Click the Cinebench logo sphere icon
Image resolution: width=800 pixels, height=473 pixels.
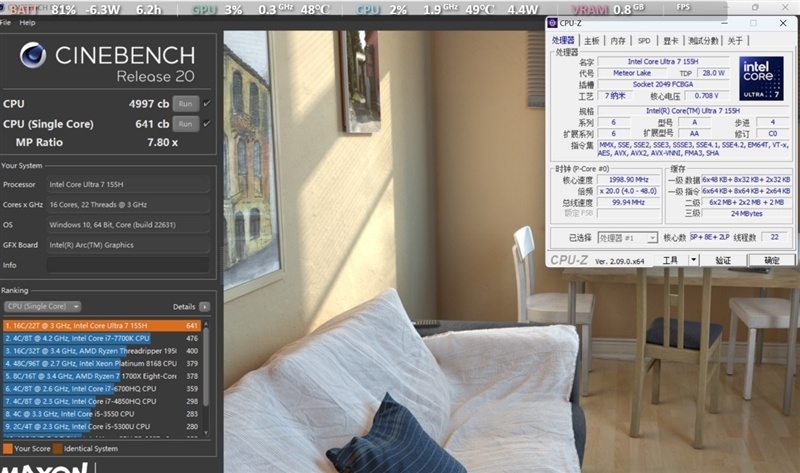pyautogui.click(x=33, y=59)
